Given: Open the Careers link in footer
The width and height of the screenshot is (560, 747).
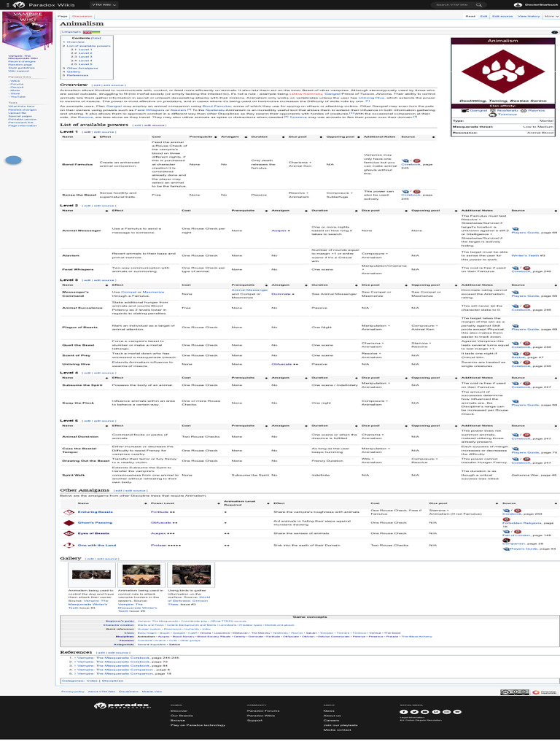Looking at the screenshot, I should point(331,720).
